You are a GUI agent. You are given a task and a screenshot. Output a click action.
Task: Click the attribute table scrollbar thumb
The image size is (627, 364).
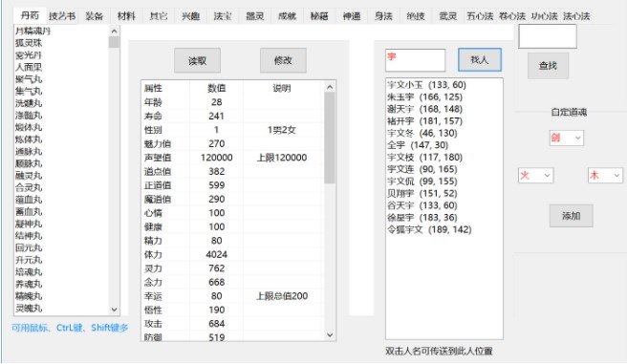coord(330,138)
